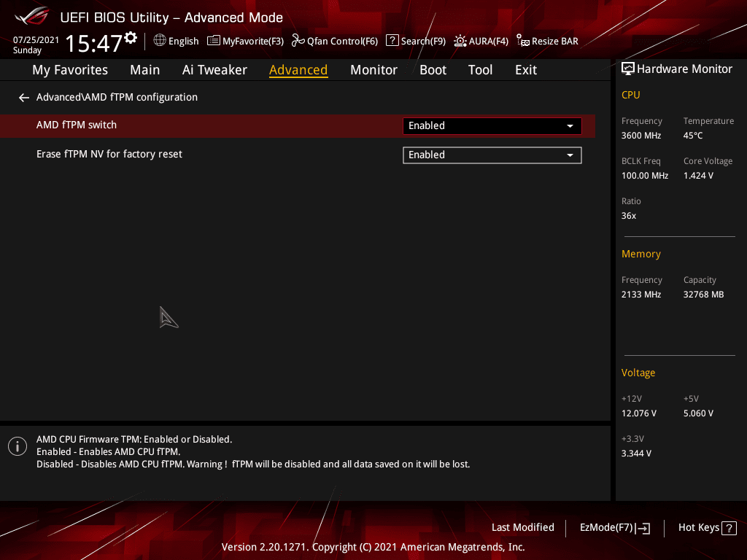Image resolution: width=747 pixels, height=560 pixels.
Task: Open MyFavorite(F3) list icon
Action: 214,41
